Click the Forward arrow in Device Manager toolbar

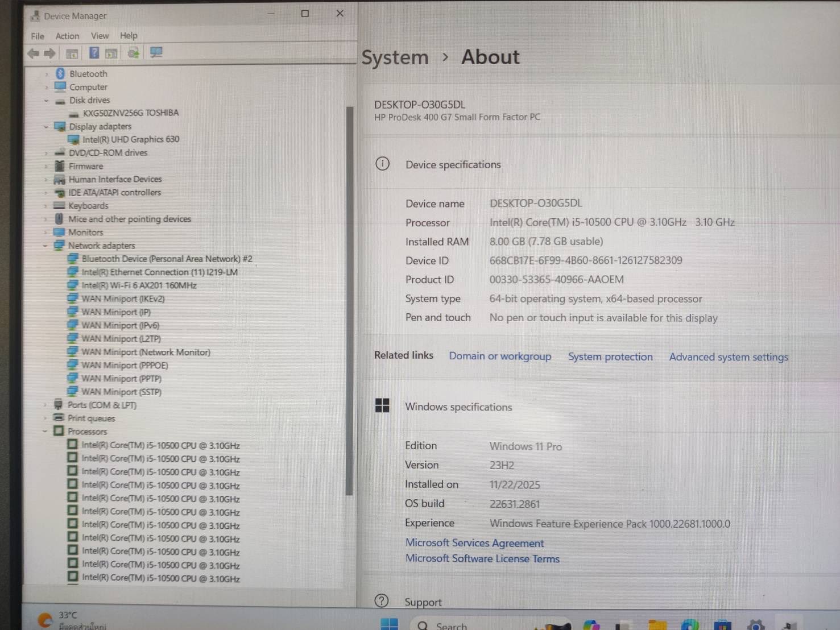click(x=50, y=53)
